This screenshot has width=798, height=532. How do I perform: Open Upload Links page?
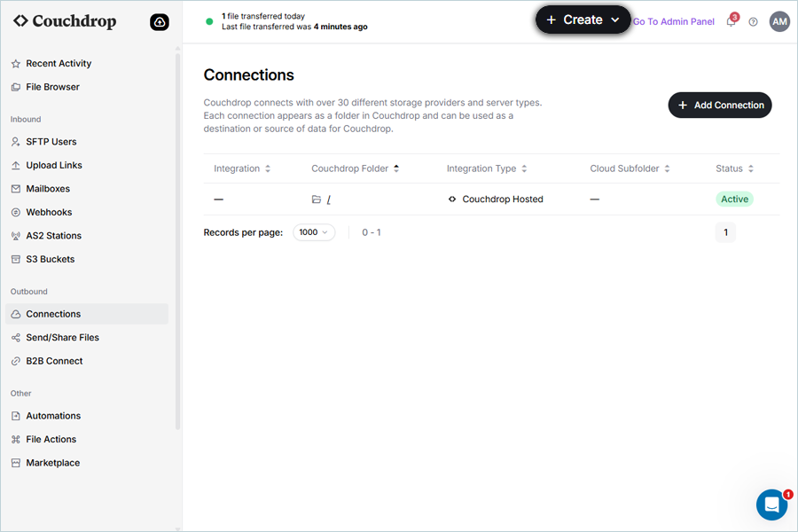[x=87, y=166]
